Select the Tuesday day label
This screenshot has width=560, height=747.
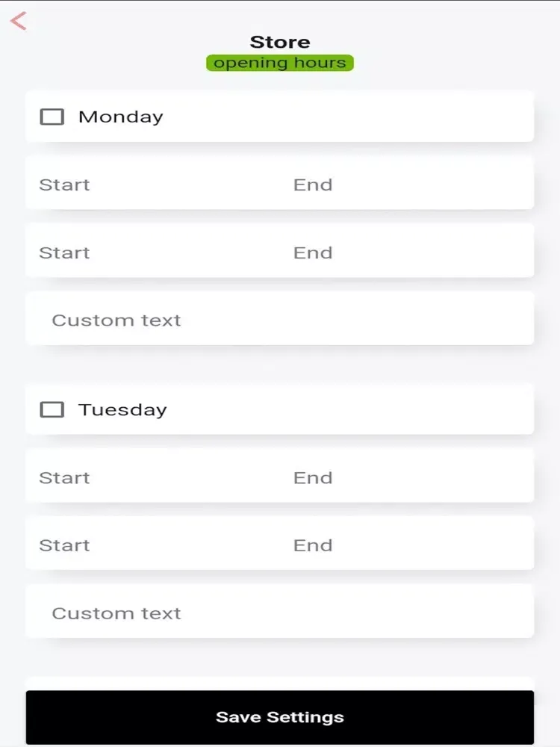click(x=123, y=409)
